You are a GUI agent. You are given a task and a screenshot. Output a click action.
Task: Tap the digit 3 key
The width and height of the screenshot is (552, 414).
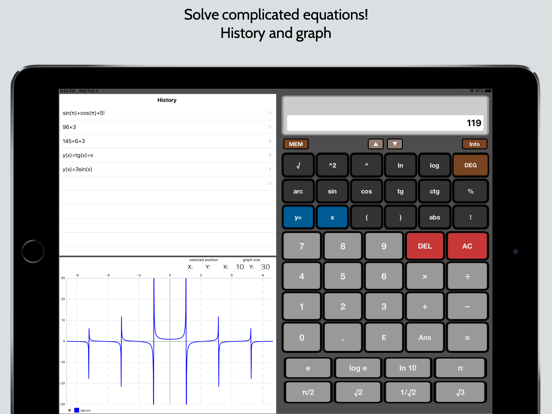pyautogui.click(x=384, y=307)
